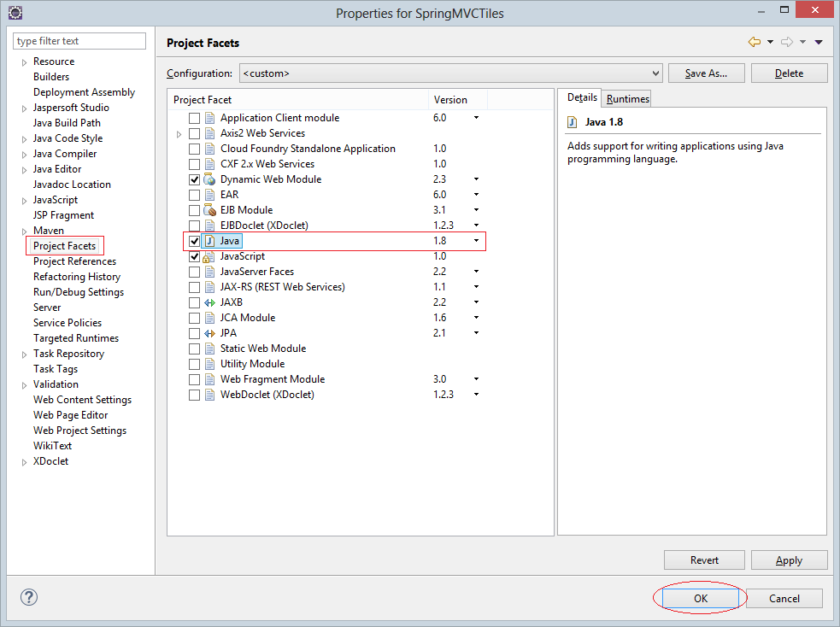Click the Version column header
This screenshot has height=627, width=840.
(x=457, y=100)
